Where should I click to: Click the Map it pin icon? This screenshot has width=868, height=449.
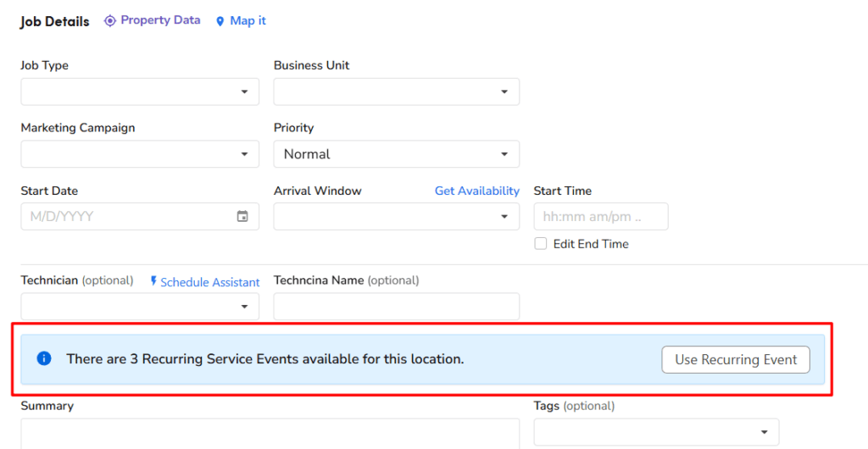220,21
